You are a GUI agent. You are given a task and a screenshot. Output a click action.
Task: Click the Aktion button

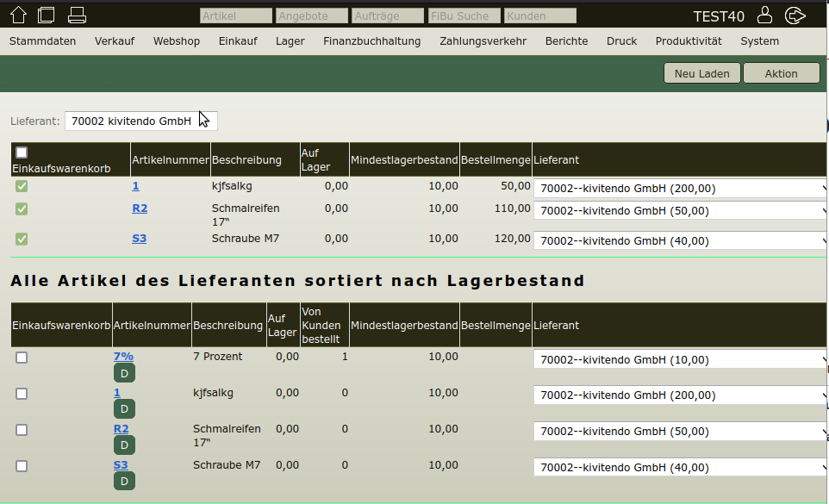(781, 73)
